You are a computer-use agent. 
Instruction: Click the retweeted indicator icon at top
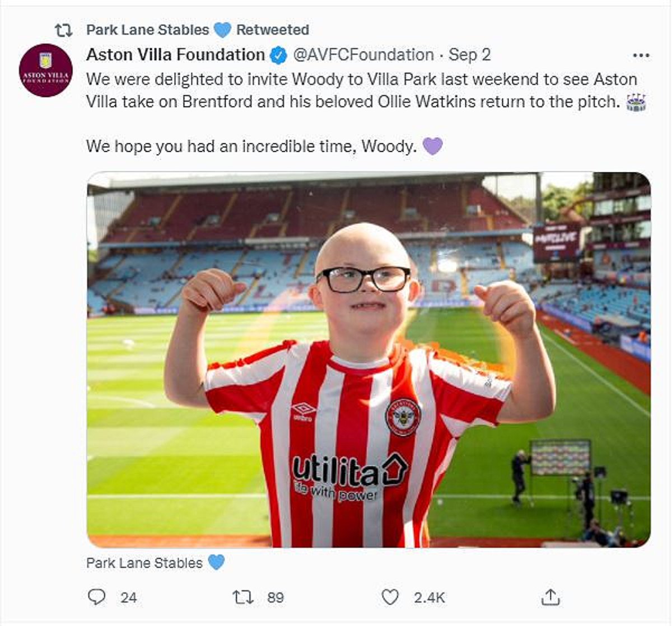(63, 30)
